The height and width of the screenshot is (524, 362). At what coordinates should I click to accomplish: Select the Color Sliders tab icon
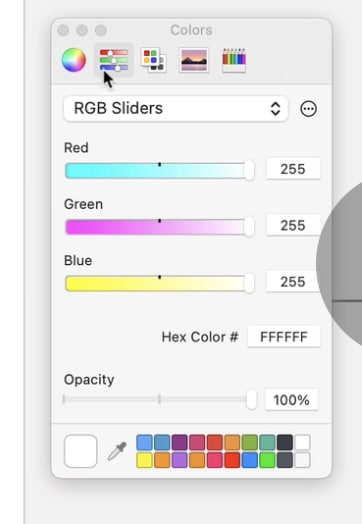(x=114, y=60)
